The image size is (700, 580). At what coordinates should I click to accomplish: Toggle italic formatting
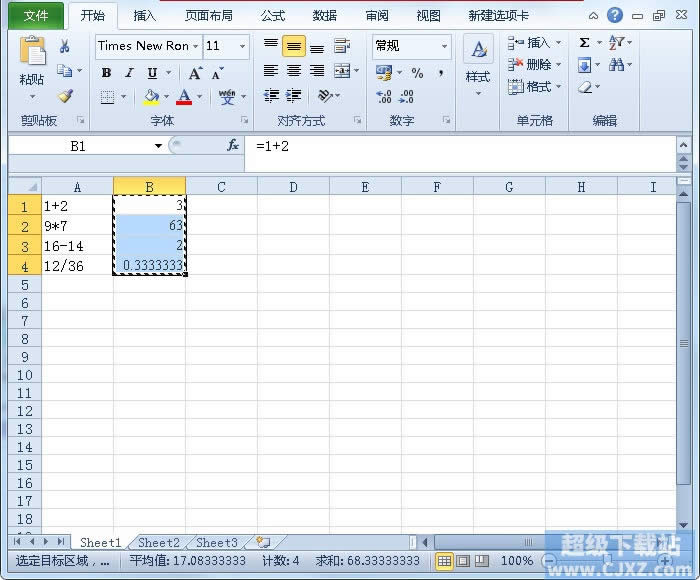129,73
